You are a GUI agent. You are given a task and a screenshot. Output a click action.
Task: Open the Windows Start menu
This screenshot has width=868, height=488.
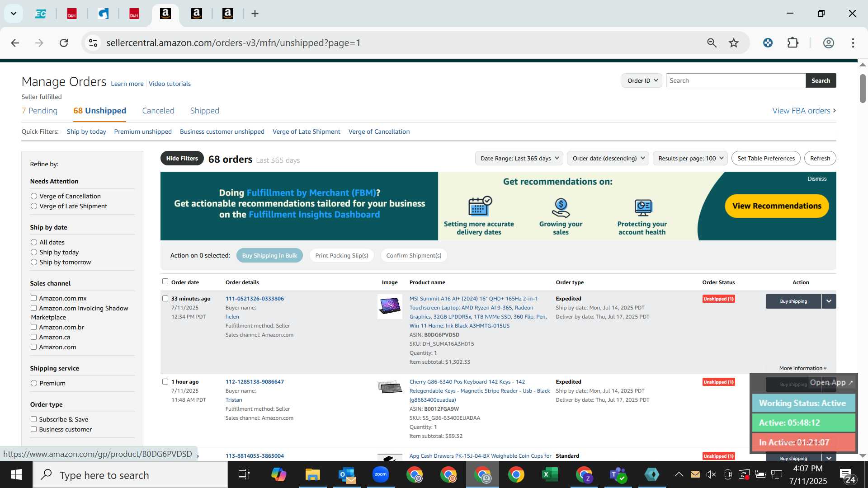[x=16, y=475]
